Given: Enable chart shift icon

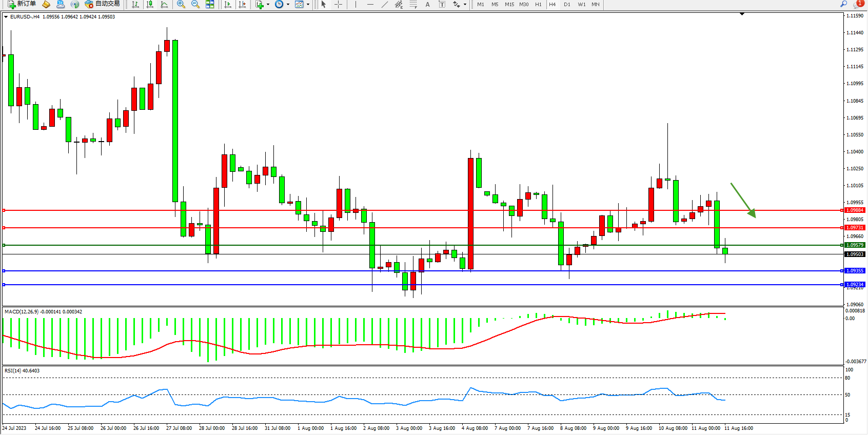Looking at the screenshot, I should (x=242, y=5).
